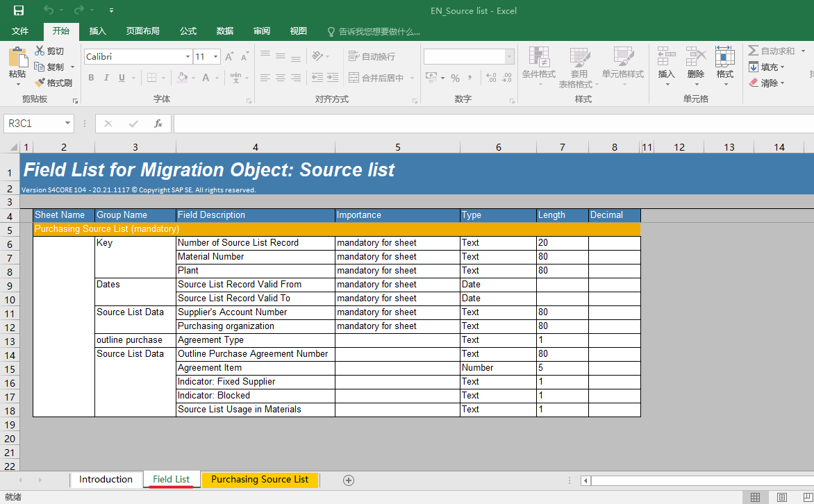Image resolution: width=814 pixels, height=504 pixels.
Task: Click the Comma Style icon
Action: [470, 78]
